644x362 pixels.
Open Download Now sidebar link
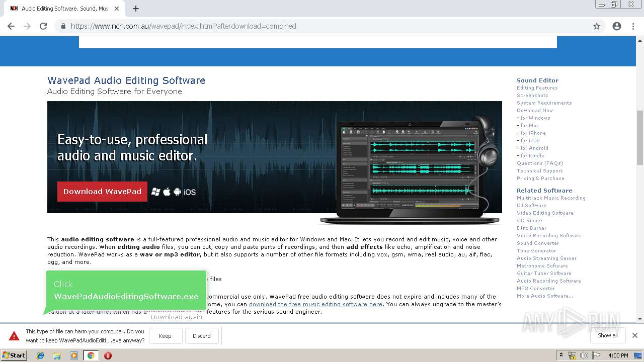click(x=534, y=111)
